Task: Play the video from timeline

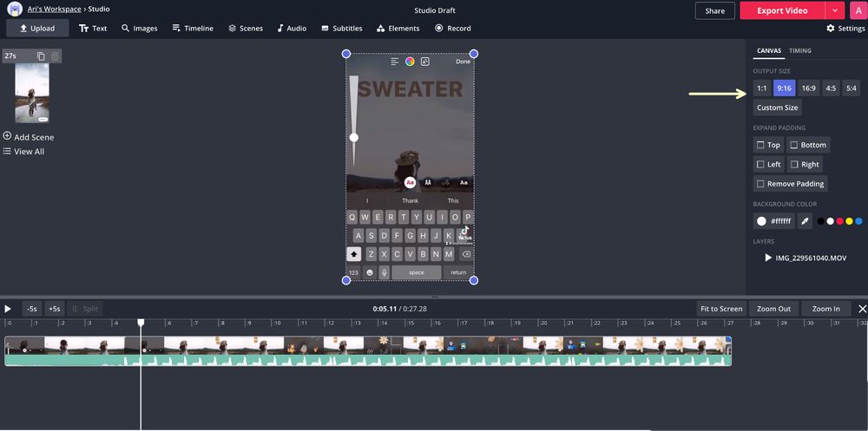Action: point(8,309)
